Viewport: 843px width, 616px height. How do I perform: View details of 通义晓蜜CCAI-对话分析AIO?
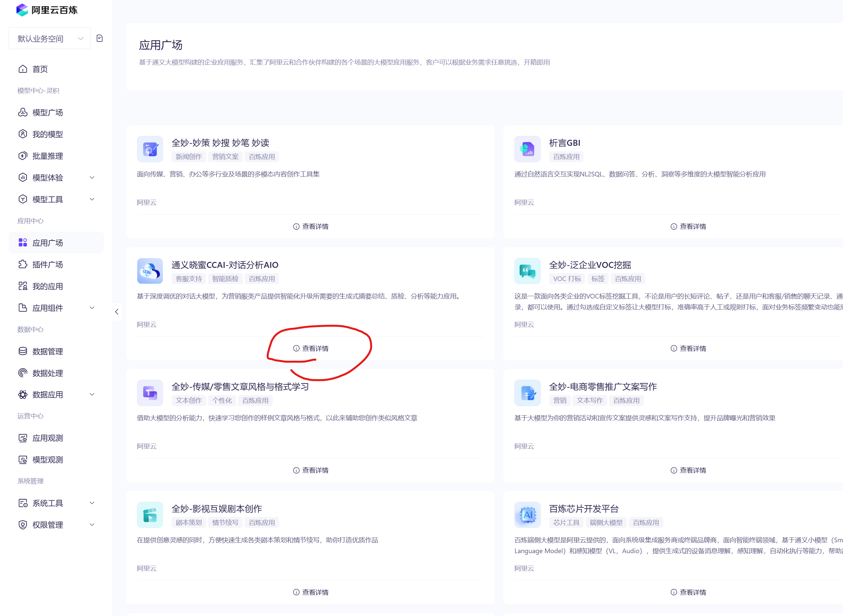311,348
